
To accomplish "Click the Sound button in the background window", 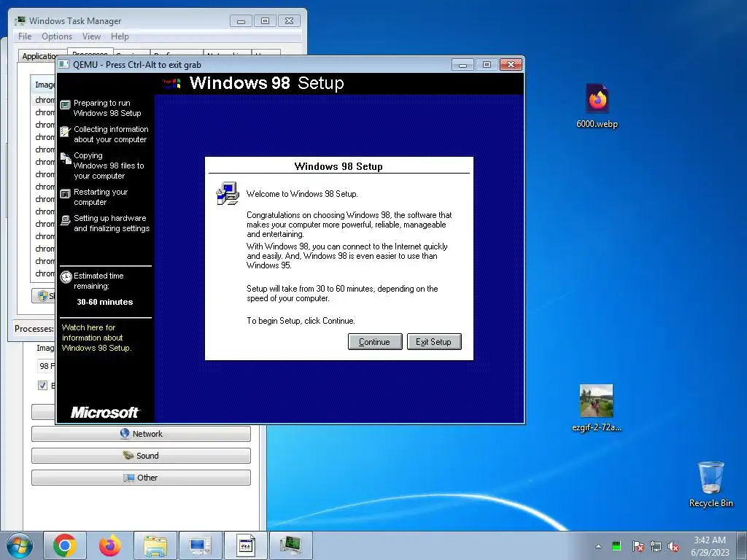I will [x=141, y=456].
